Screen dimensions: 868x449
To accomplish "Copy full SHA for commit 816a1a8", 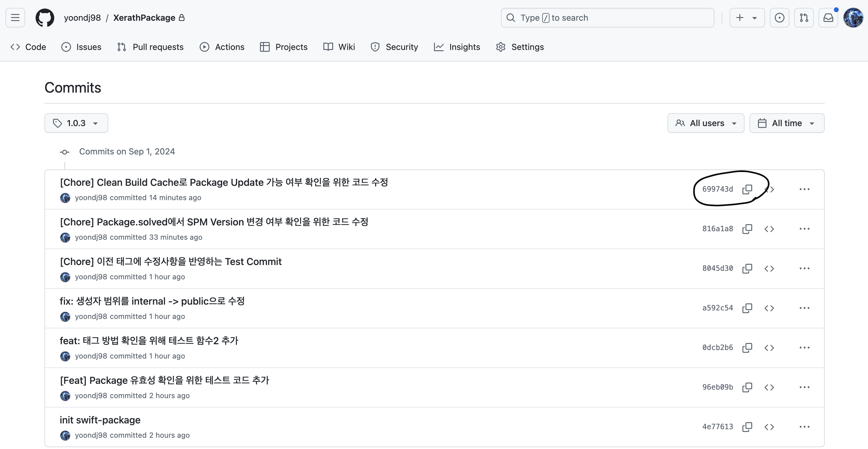I will [747, 229].
